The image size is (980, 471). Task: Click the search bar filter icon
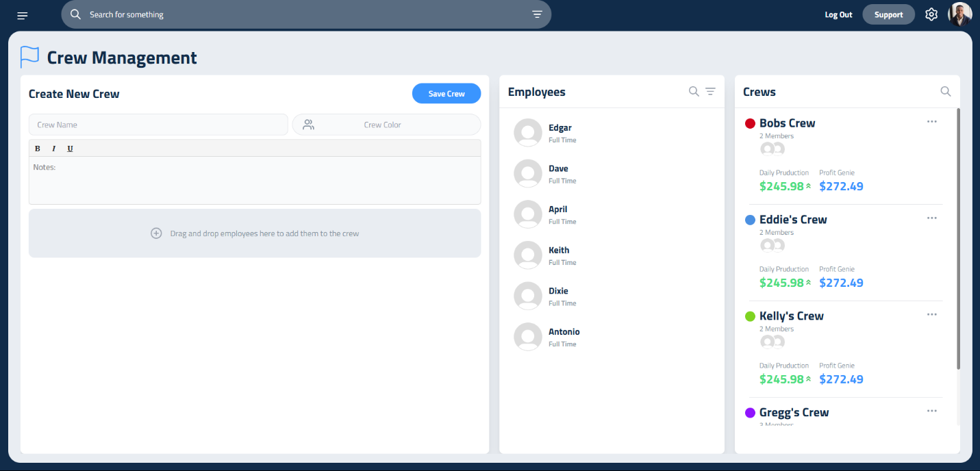point(537,14)
